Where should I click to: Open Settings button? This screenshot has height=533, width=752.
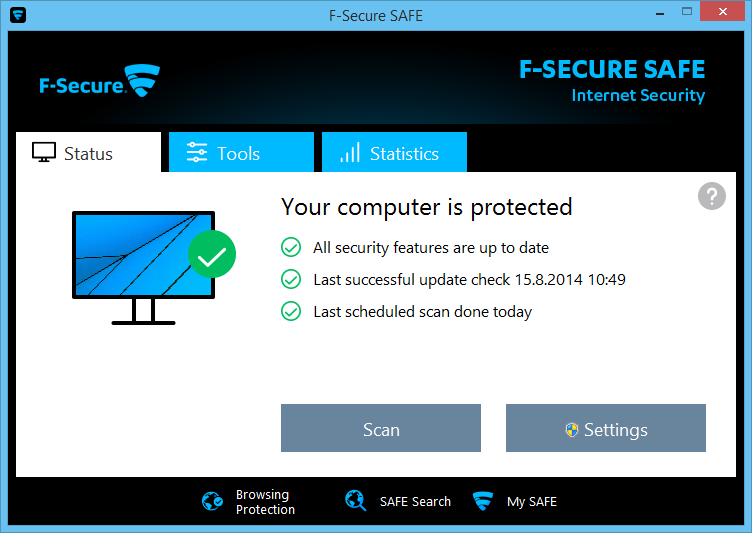click(606, 429)
